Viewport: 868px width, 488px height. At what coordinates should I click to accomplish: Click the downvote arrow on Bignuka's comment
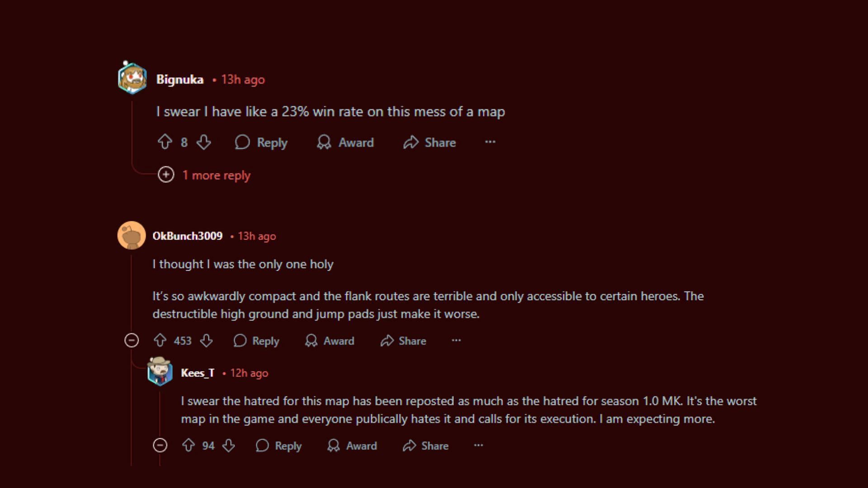pos(203,142)
